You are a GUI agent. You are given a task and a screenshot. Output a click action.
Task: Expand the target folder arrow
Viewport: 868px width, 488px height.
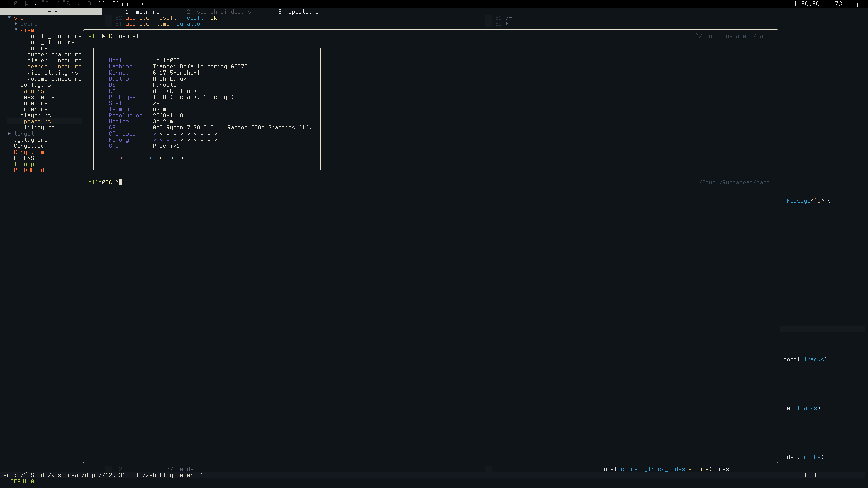(x=9, y=134)
